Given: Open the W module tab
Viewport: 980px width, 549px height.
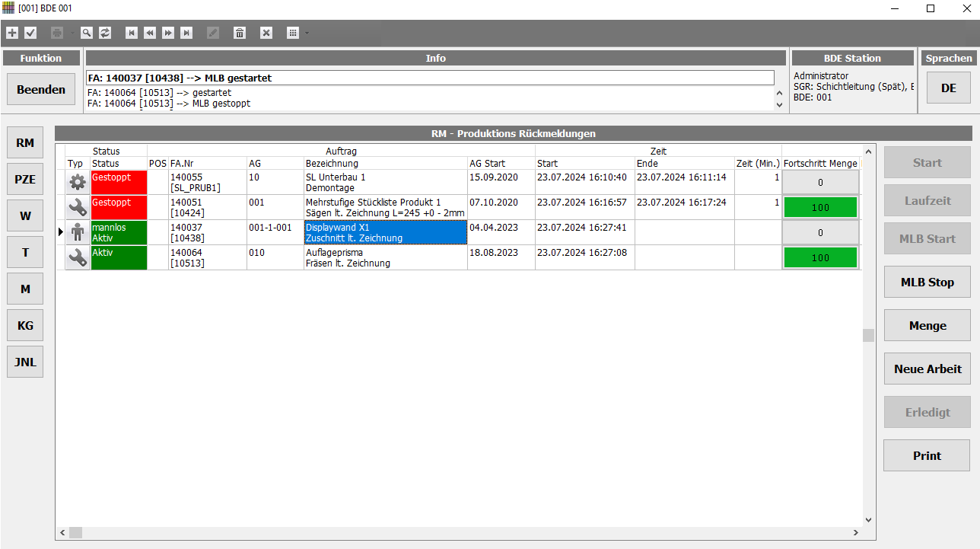Looking at the screenshot, I should click(x=25, y=215).
